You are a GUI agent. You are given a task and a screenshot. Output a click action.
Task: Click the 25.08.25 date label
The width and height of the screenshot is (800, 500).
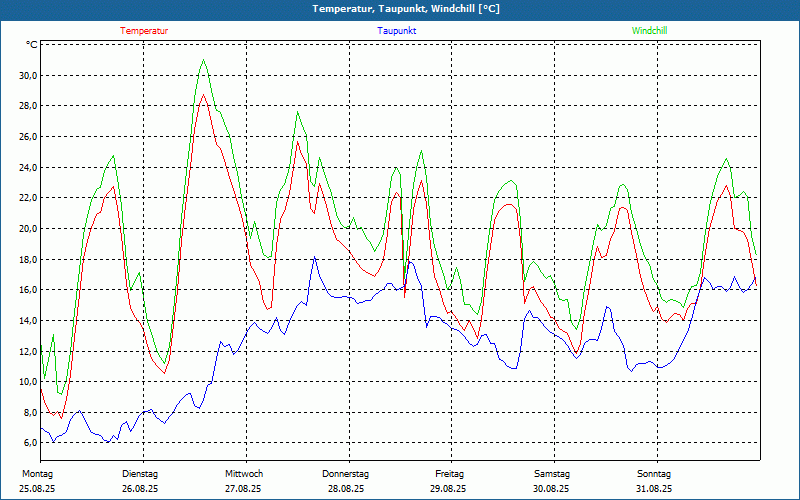click(37, 489)
